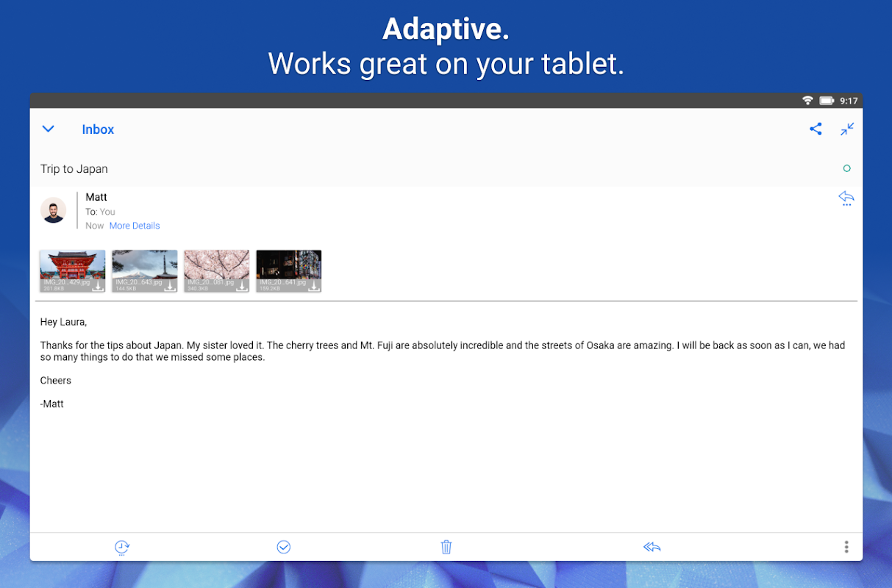Screen dimensions: 892x588
Task: Select the sender name Matt
Action: pyautogui.click(x=96, y=197)
